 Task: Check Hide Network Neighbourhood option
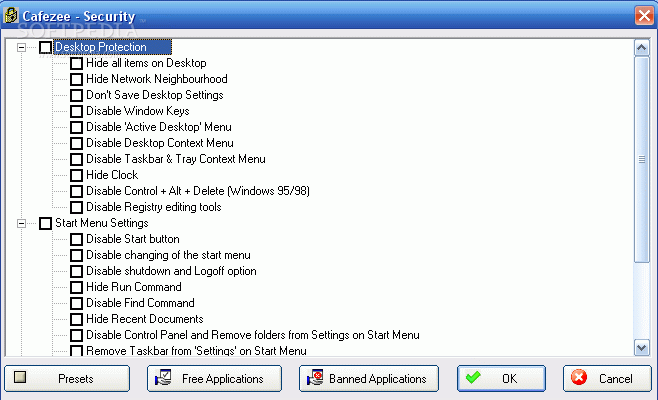(76, 79)
